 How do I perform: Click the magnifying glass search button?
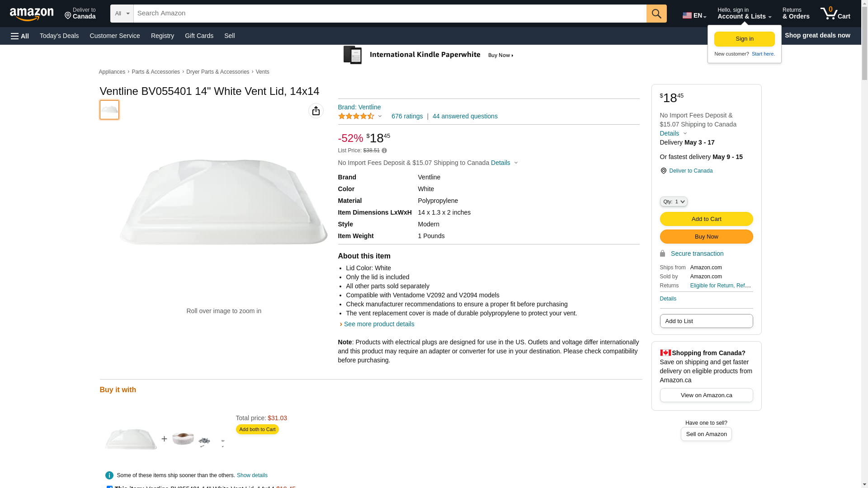click(656, 14)
